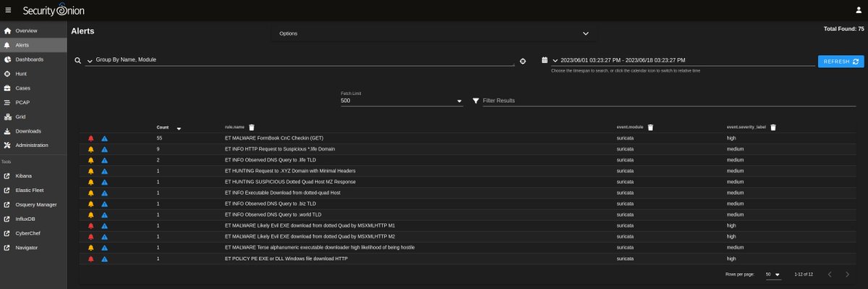Open Dashboards from the sidebar
This screenshot has height=289, width=868.
click(x=33, y=59)
